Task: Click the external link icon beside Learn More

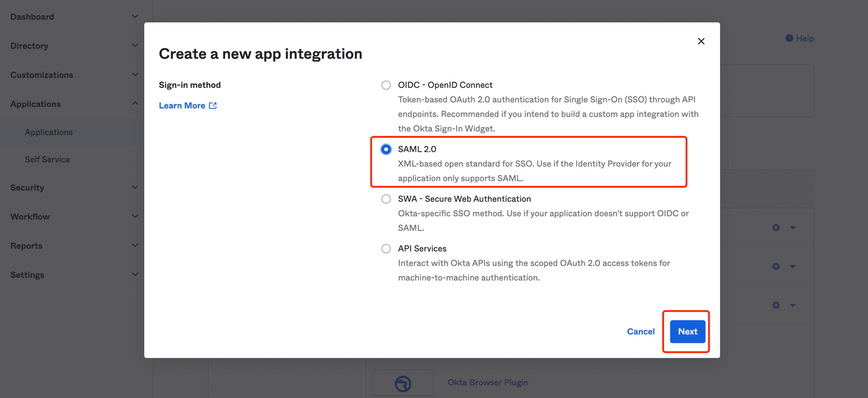Action: coord(213,106)
